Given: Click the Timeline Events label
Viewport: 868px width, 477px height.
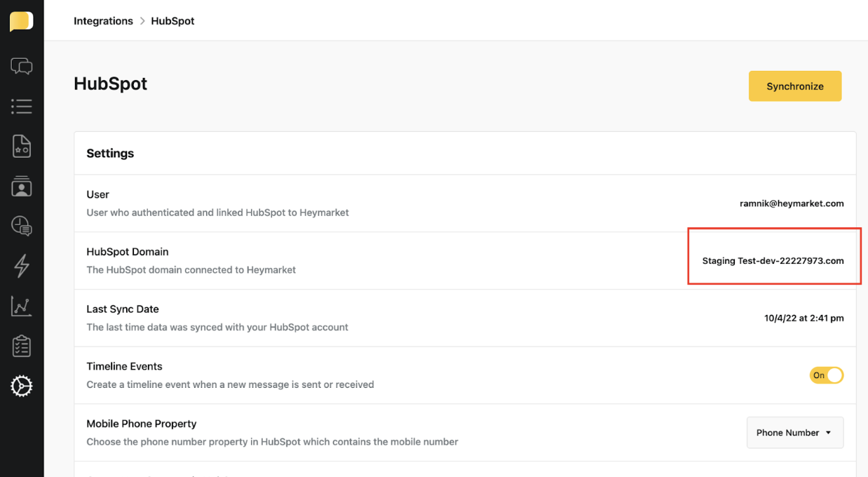Looking at the screenshot, I should pos(124,366).
